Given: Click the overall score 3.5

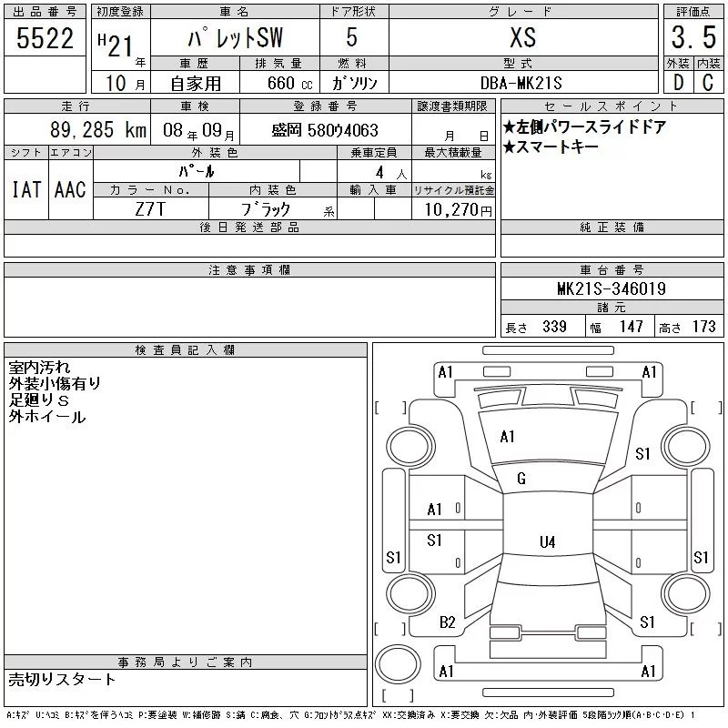Looking at the screenshot, I should [x=693, y=37].
